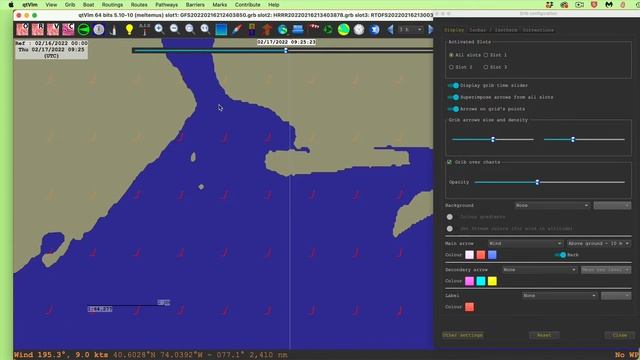Screen dimensions: 640x360
Task: Toggle Arrows on grid's points switch
Action: click(453, 109)
